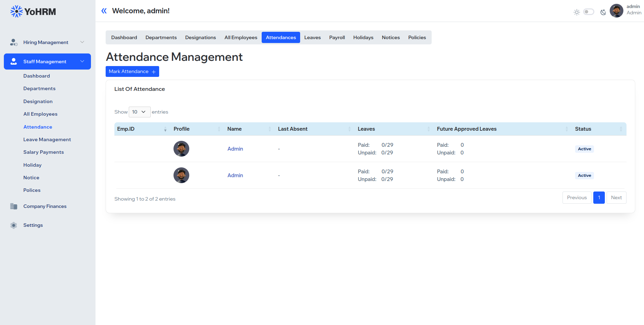The width and height of the screenshot is (644, 325).
Task: Open Salary Payments in sidebar
Action: pyautogui.click(x=44, y=152)
